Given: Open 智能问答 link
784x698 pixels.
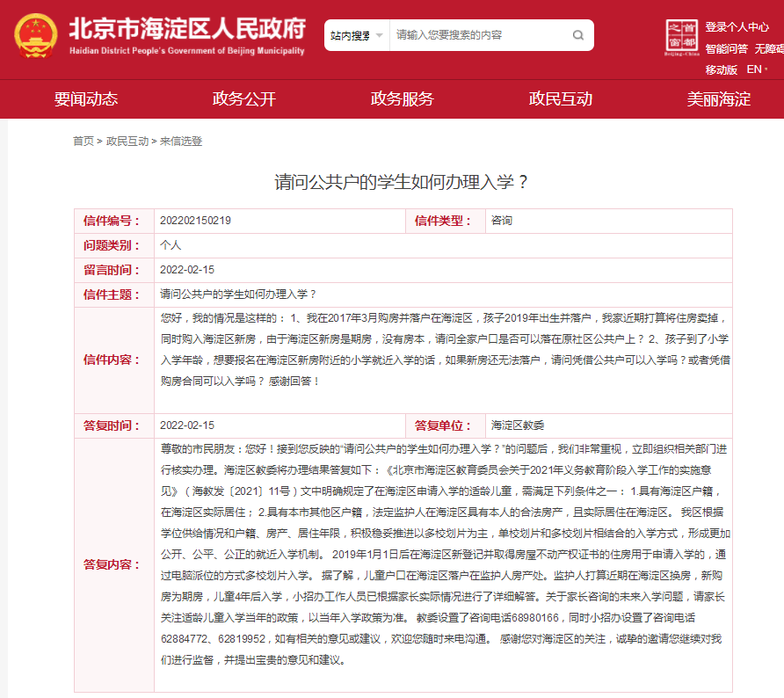Looking at the screenshot, I should click(726, 49).
